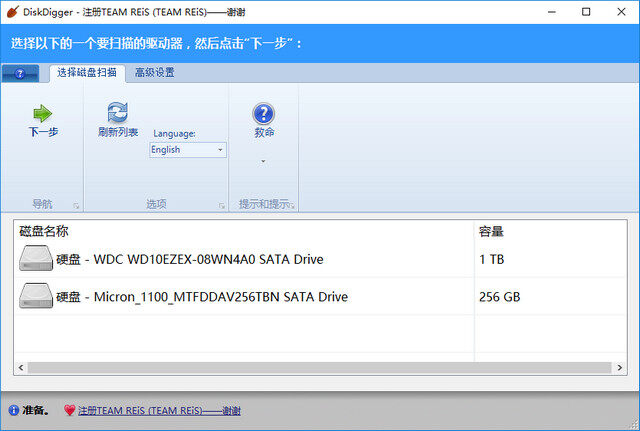Maximize the DiskDigger window
The width and height of the screenshot is (640, 431).
[x=586, y=12]
